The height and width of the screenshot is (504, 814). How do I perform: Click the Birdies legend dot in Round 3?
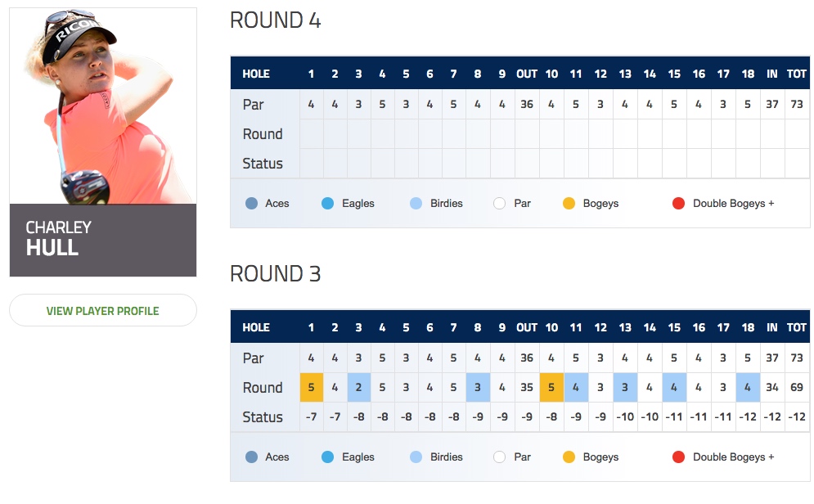coord(416,457)
